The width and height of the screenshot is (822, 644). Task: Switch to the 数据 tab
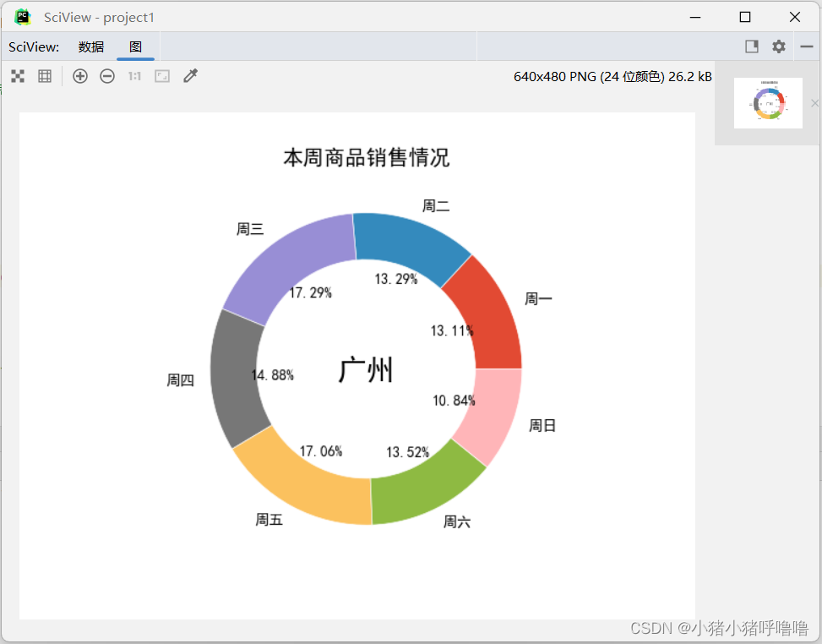[90, 46]
